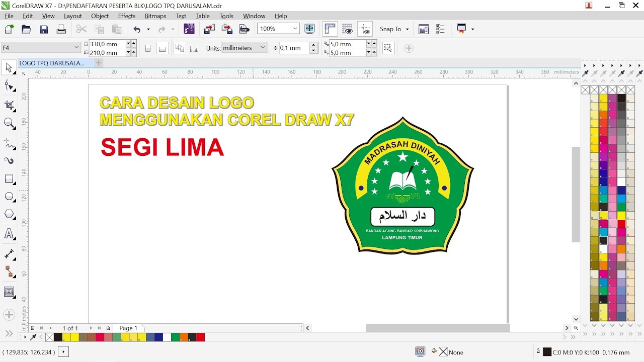Select the Text tool
Viewport: 644px width, 362px height.
point(9,234)
